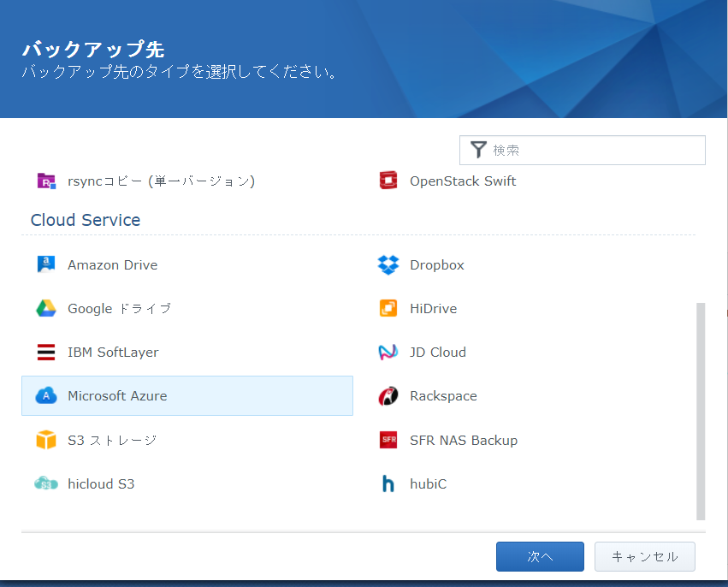Click the filter funnel icon
Viewport: 728px width, 587px height.
(x=478, y=150)
